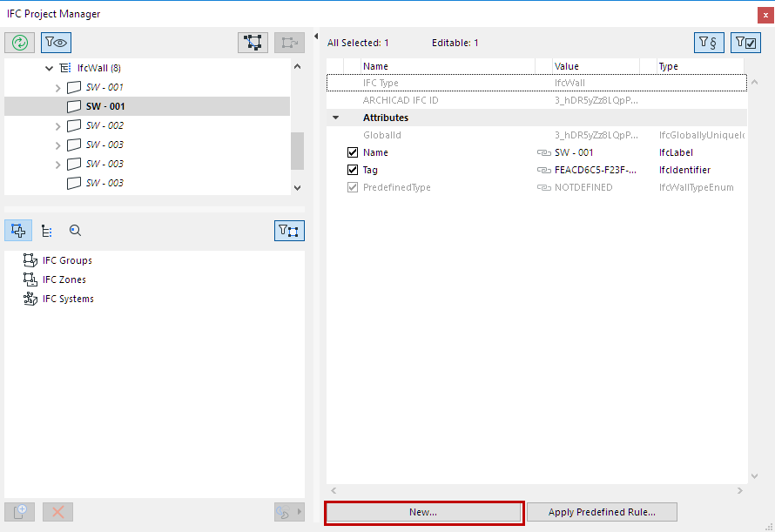The height and width of the screenshot is (532, 775).
Task: Click the horizontal scroll left arrow
Action: 334,490
